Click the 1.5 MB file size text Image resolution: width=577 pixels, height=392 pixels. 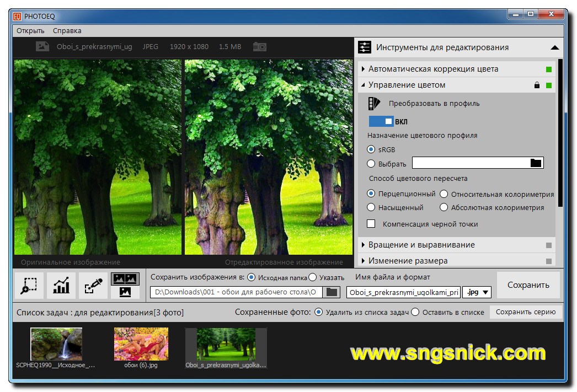pyautogui.click(x=230, y=47)
